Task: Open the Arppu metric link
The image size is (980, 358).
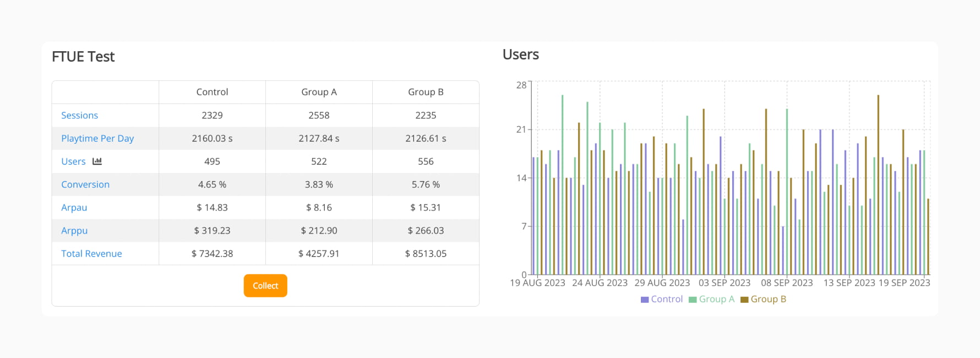Action: click(74, 231)
